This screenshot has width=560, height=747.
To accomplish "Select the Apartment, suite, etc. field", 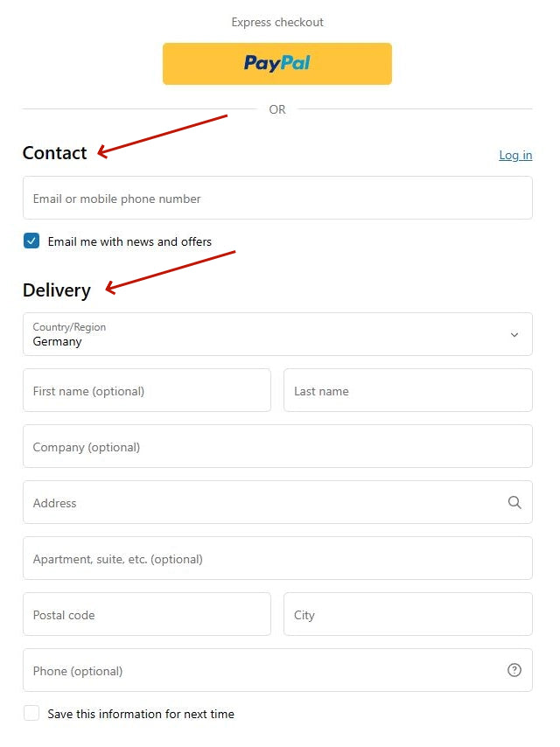I will [x=277, y=558].
